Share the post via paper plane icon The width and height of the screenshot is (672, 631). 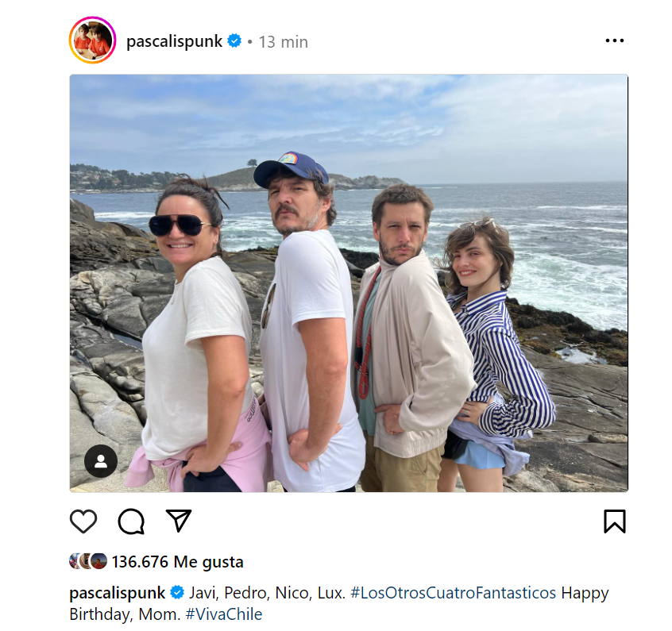pos(178,521)
